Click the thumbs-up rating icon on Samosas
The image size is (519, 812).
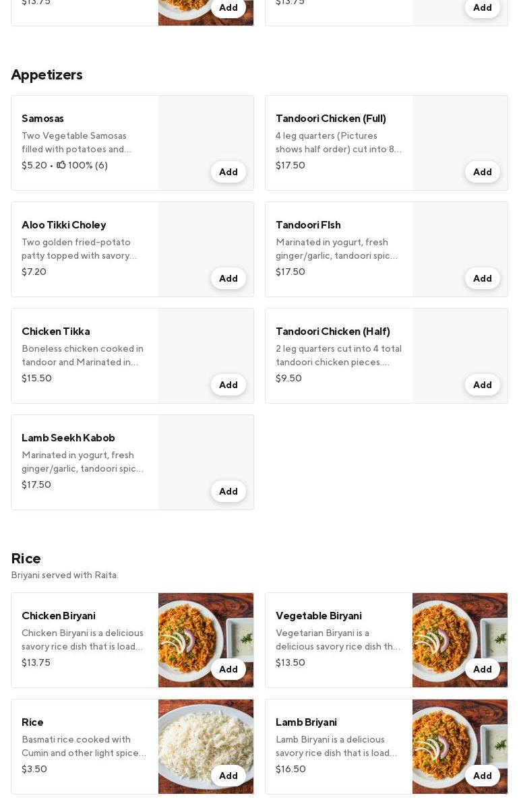[x=61, y=165]
